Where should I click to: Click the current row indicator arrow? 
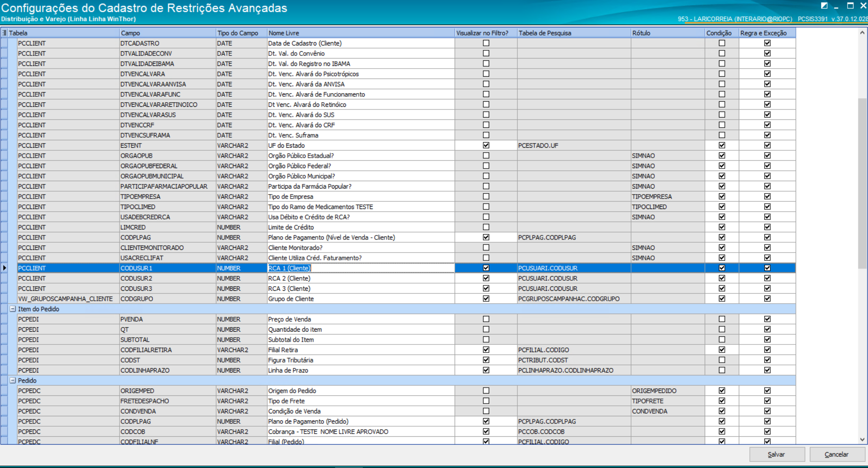(5, 268)
